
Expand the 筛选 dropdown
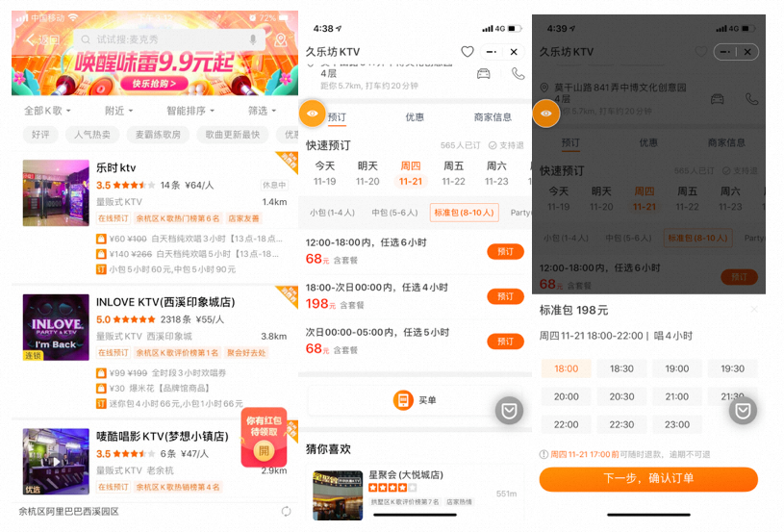point(262,111)
